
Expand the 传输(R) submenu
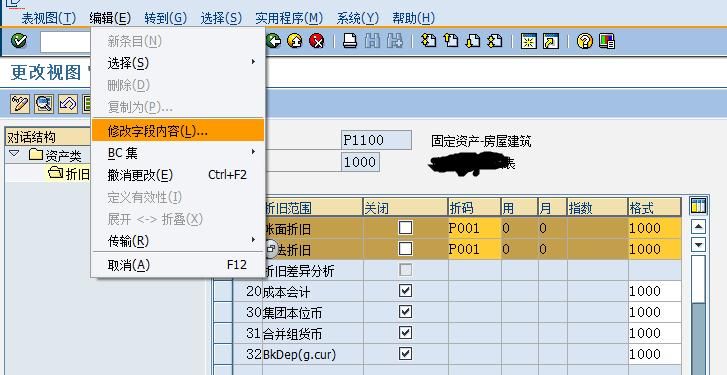(178, 241)
